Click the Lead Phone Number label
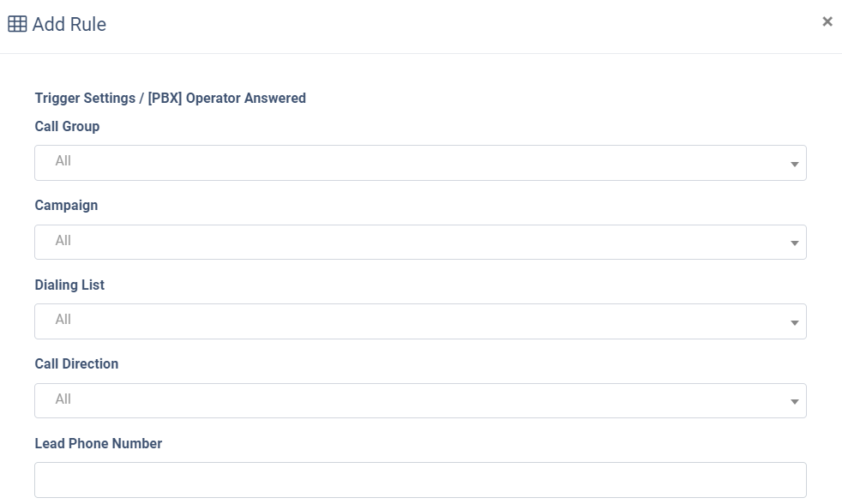842x504 pixels. click(99, 443)
